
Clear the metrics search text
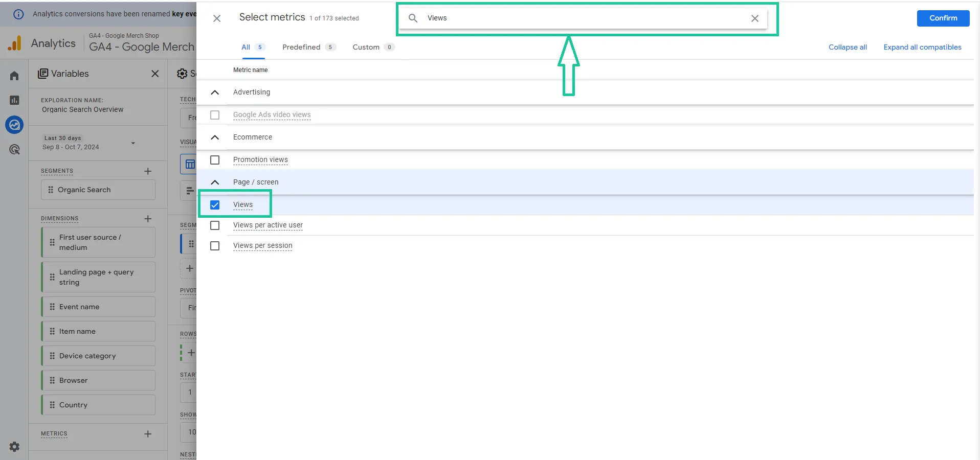pyautogui.click(x=754, y=18)
